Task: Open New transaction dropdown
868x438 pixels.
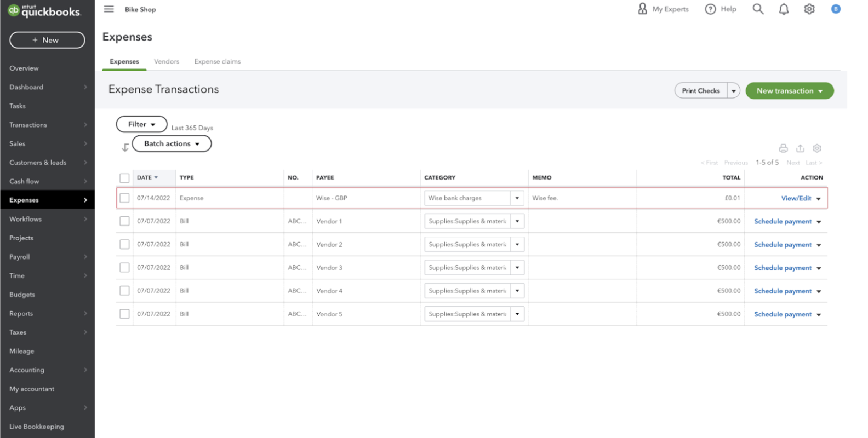Action: point(790,91)
